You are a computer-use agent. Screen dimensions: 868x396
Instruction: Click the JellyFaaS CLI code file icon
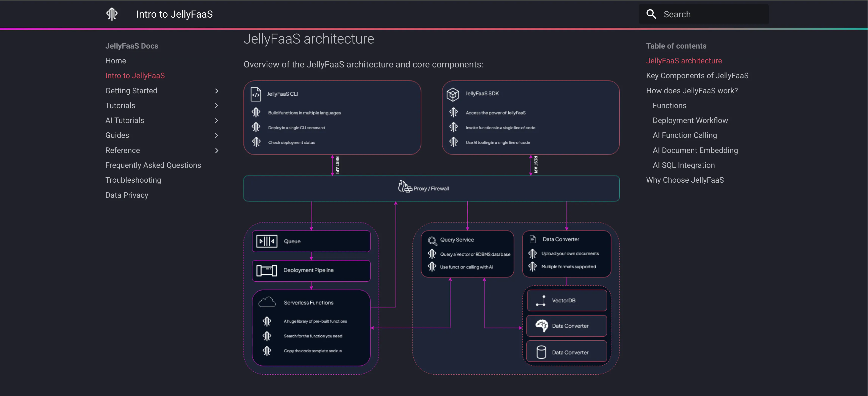click(x=256, y=94)
